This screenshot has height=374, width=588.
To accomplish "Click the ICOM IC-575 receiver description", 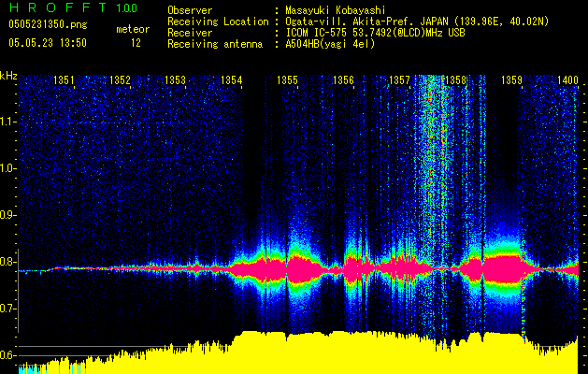I will [376, 33].
